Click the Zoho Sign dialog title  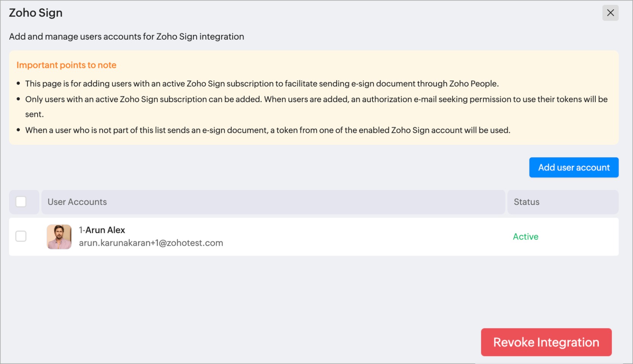pos(36,13)
